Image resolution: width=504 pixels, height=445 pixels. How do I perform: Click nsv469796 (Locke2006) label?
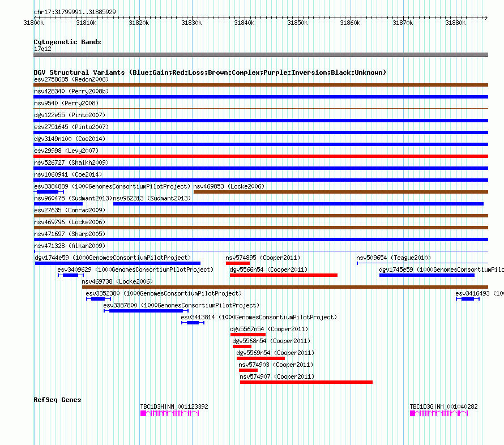point(70,222)
